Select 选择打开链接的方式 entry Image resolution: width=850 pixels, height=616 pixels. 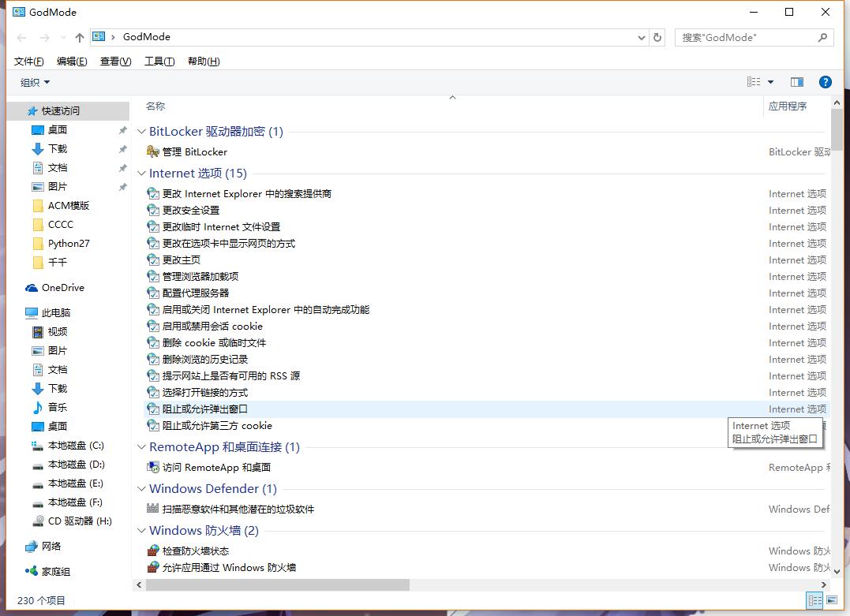pos(205,392)
